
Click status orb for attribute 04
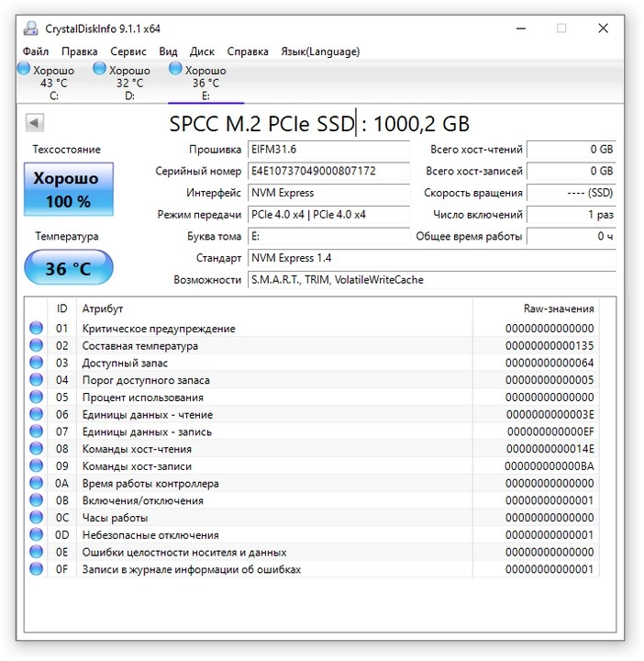click(36, 380)
